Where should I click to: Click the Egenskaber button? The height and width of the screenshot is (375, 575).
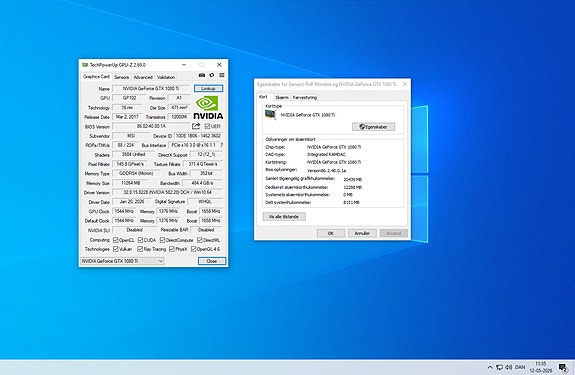(x=373, y=127)
